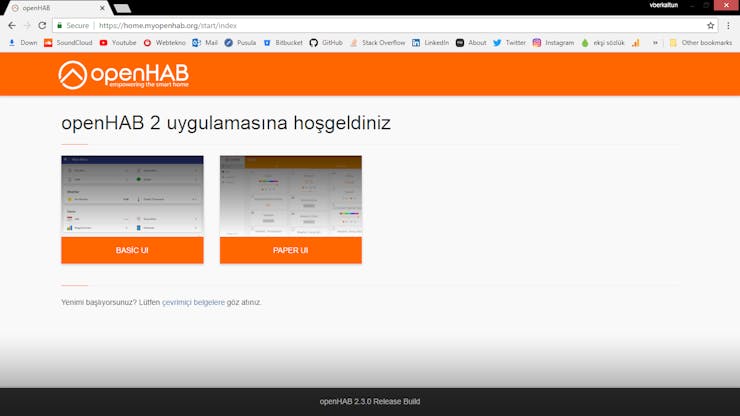Open the Twitter bookmark

pos(509,42)
